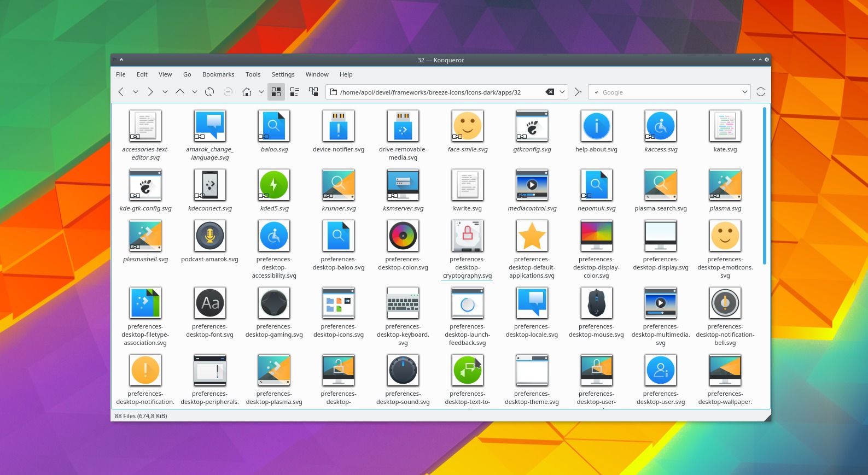Click the kate.svg file name
The width and height of the screenshot is (868, 475).
pos(725,149)
